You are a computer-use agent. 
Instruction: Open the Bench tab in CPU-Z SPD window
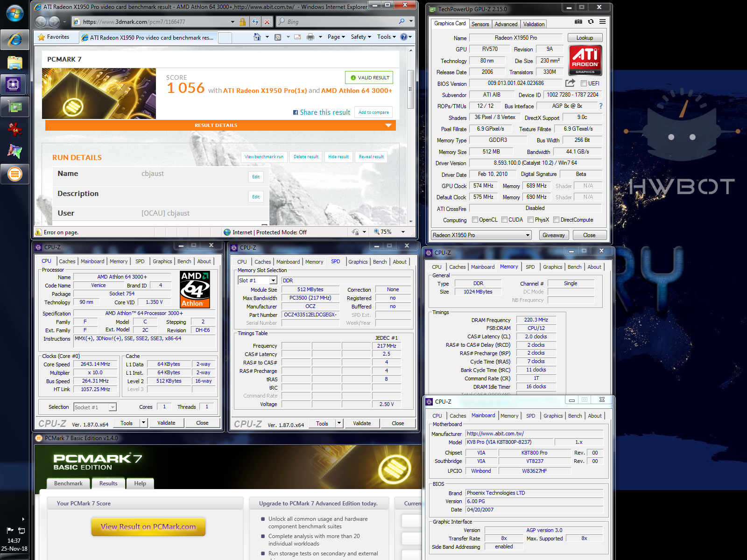point(380,262)
